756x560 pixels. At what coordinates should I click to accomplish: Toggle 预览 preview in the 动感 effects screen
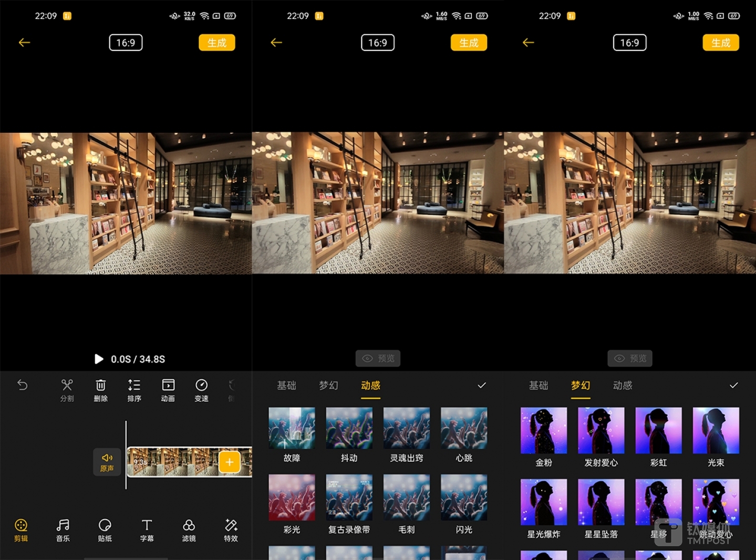[x=378, y=358]
